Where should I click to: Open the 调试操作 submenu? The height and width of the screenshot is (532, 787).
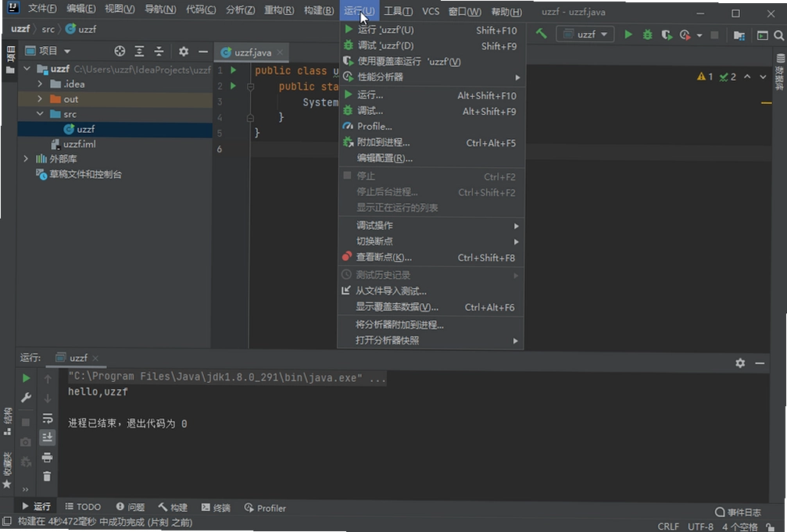pyautogui.click(x=431, y=226)
